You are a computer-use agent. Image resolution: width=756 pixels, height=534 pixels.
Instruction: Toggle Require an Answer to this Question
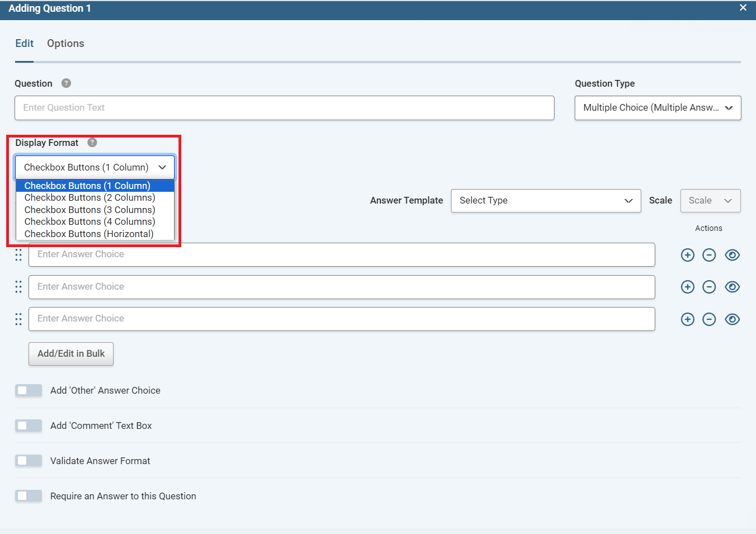click(29, 496)
